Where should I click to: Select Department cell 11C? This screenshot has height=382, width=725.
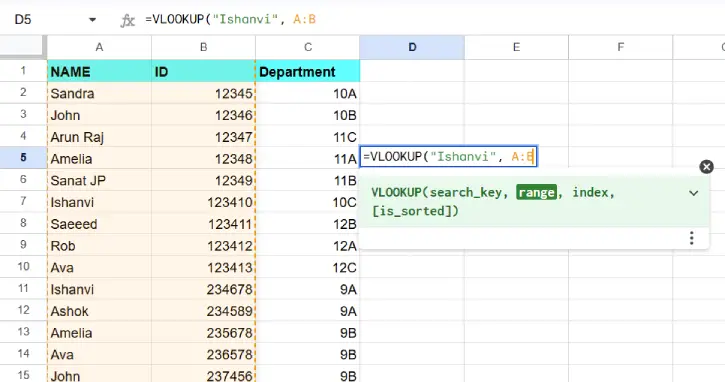[x=308, y=137]
